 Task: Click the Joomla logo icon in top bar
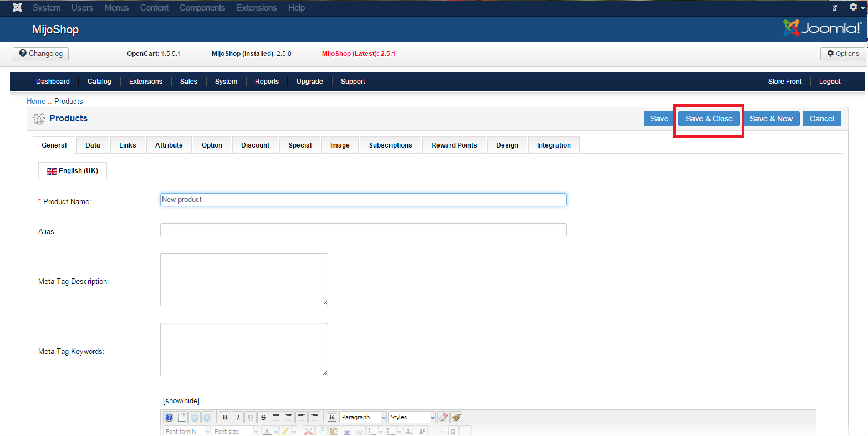[x=17, y=8]
